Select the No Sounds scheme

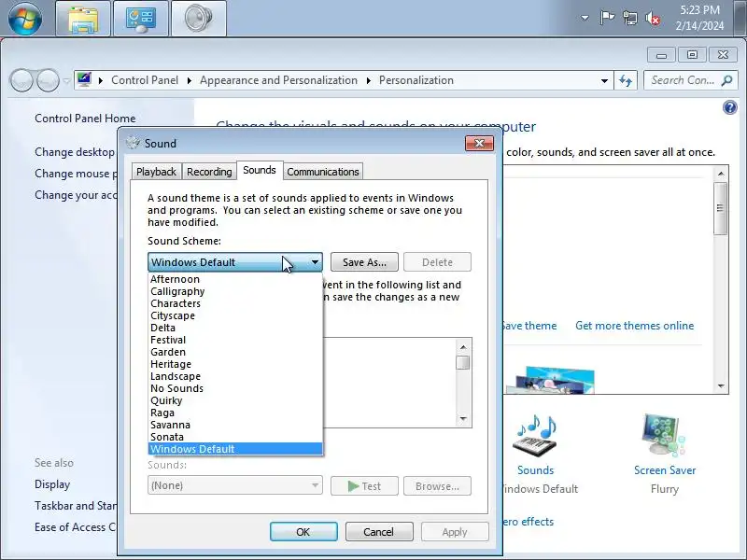[235, 388]
